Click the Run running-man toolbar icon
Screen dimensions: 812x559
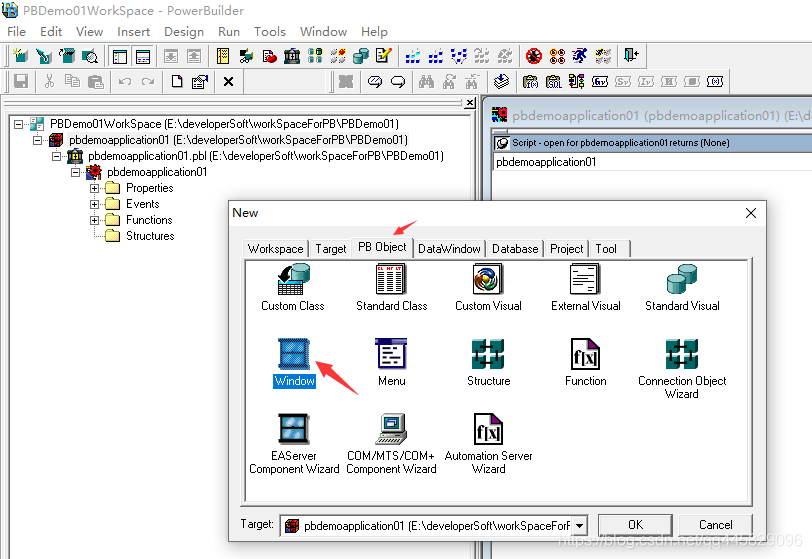[580, 55]
